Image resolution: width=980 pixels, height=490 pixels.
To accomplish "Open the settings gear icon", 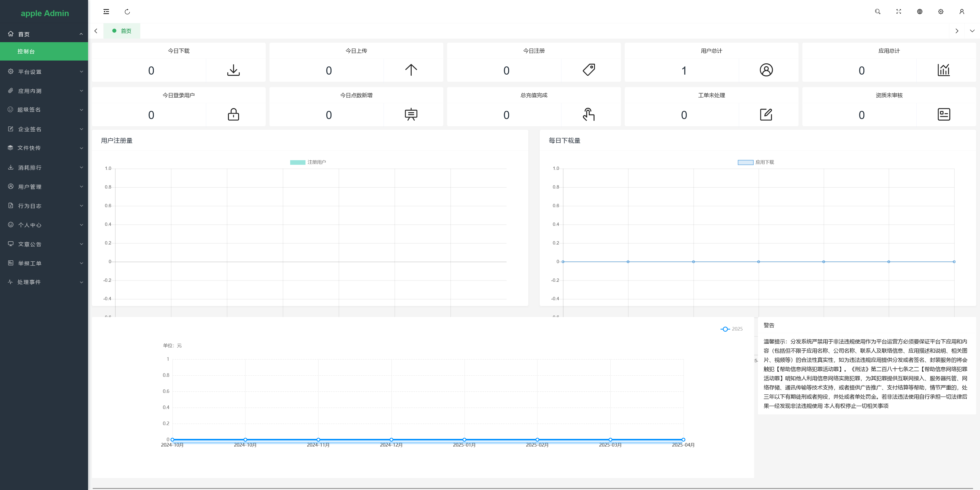I will (x=940, y=12).
